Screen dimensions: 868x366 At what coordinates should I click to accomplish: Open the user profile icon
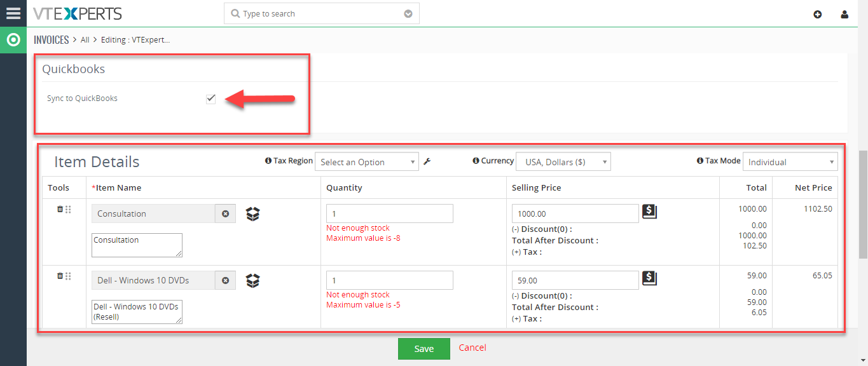tap(844, 14)
